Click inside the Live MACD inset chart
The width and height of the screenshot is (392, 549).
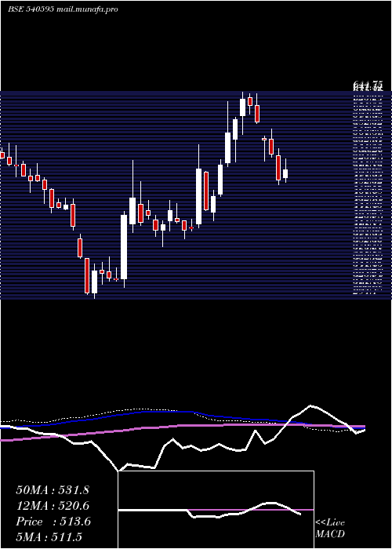pos(216,510)
